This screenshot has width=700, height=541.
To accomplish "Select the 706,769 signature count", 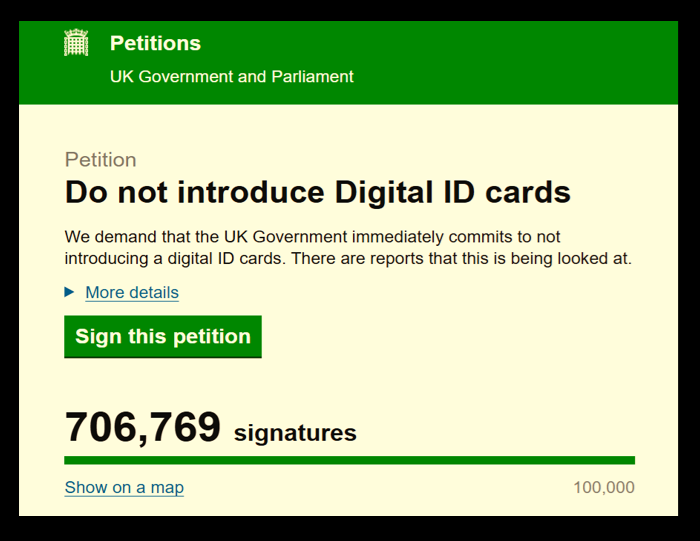I will point(143,428).
